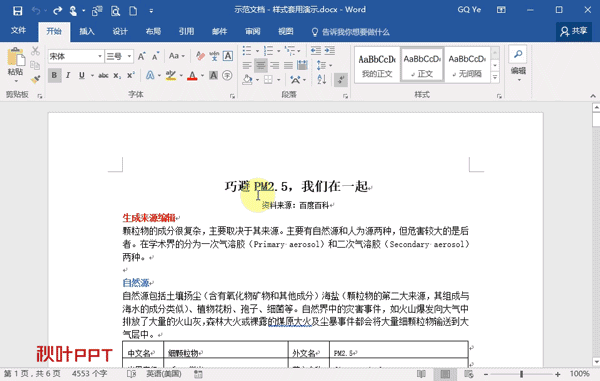Toggle Center paragraph alignment
This screenshot has height=381, width=600.
click(x=261, y=65)
